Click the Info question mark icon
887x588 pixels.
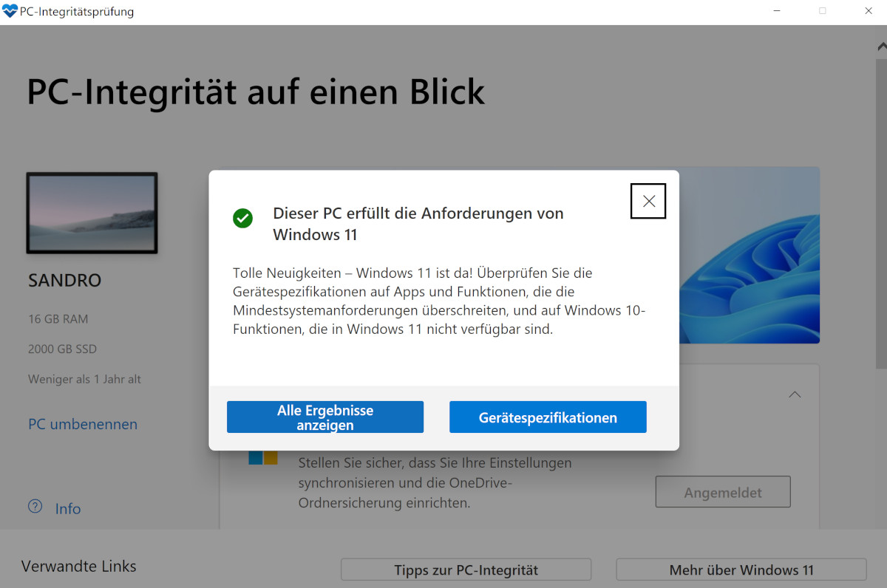[35, 507]
